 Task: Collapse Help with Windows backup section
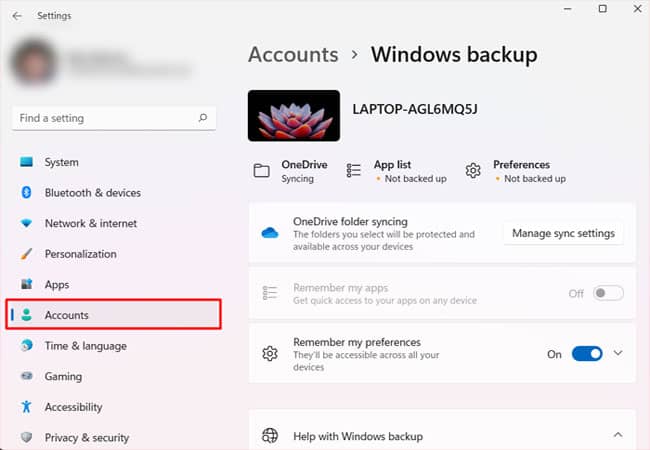618,435
